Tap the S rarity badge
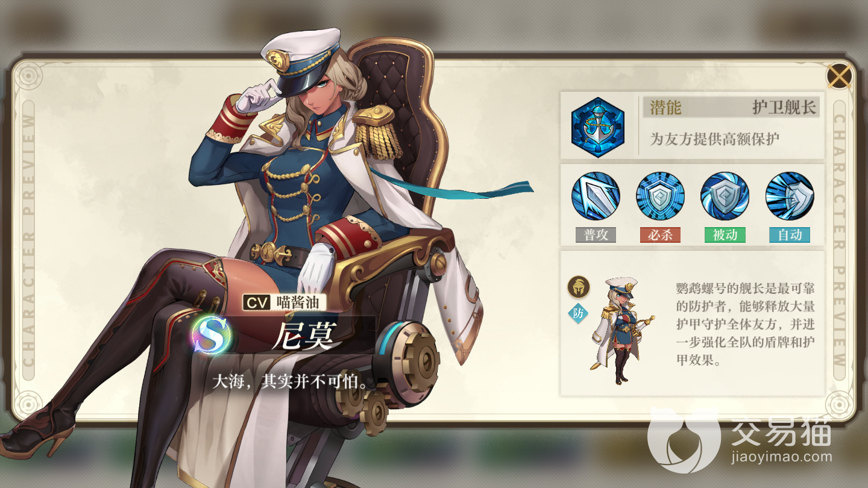 (x=212, y=334)
